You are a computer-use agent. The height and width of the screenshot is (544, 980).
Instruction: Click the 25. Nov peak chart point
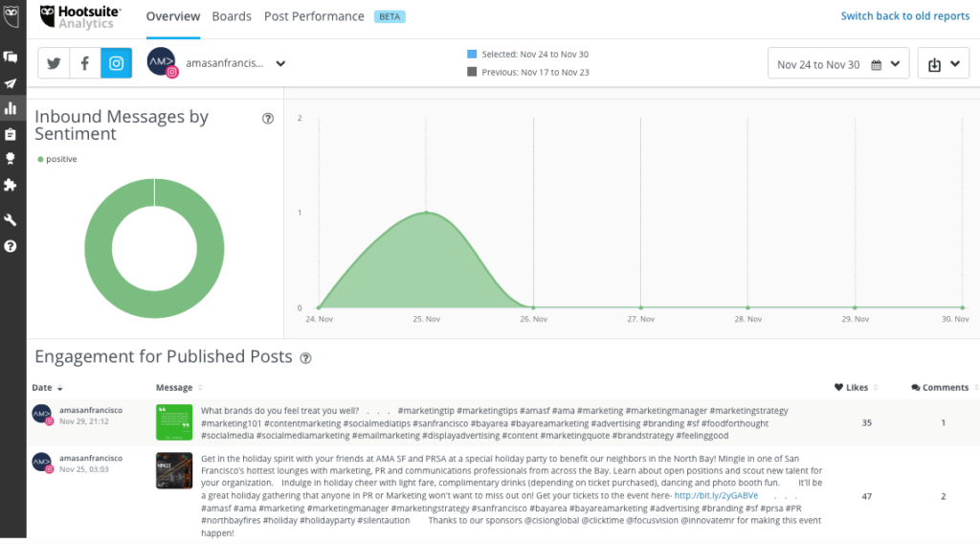point(426,213)
